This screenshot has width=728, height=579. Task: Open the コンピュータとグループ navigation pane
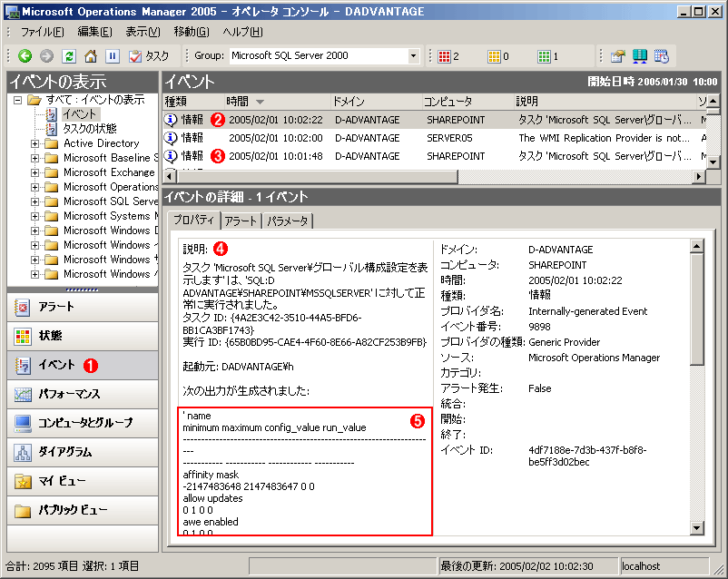click(x=83, y=423)
